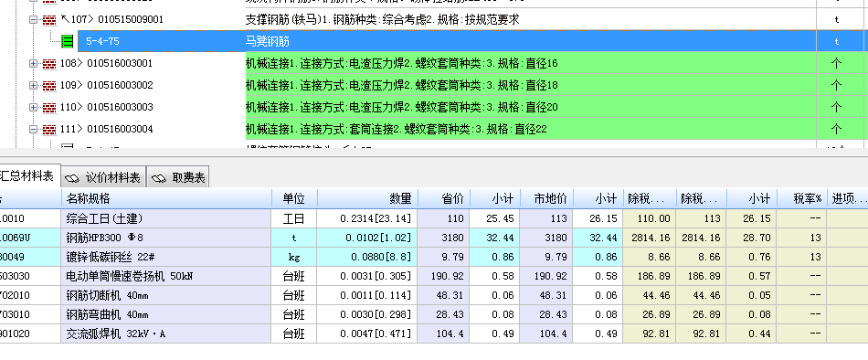Viewport: 868px width, 360px height.
Task: Click brick icon of item 109
Action: (50, 85)
